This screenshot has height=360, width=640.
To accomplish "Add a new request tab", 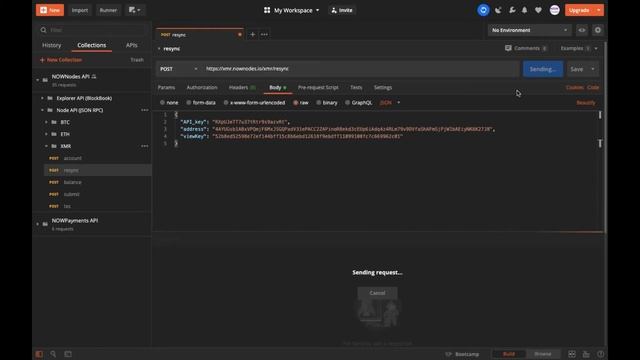I will pos(252,35).
